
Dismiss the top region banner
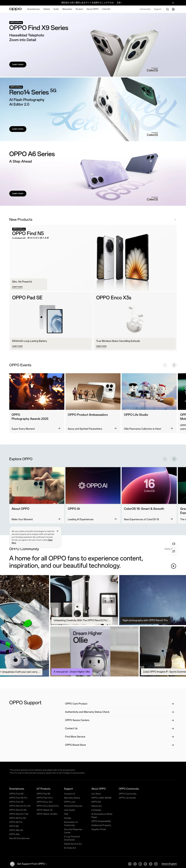pyautogui.click(x=173, y=3)
